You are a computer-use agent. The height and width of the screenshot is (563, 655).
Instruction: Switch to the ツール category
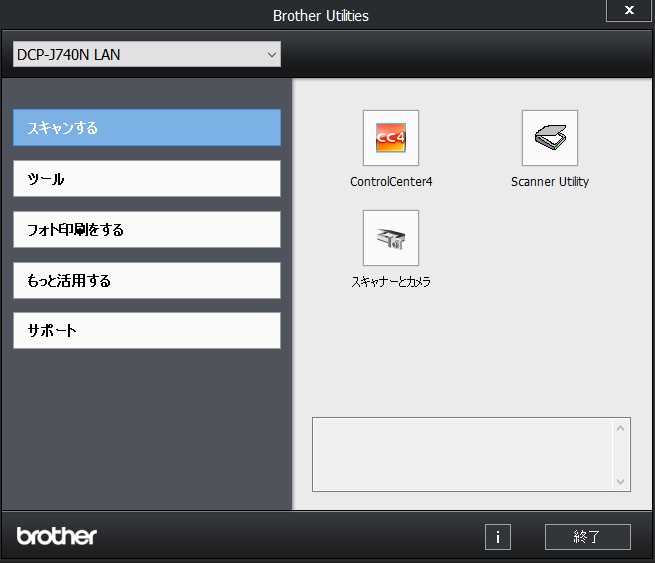click(x=147, y=179)
